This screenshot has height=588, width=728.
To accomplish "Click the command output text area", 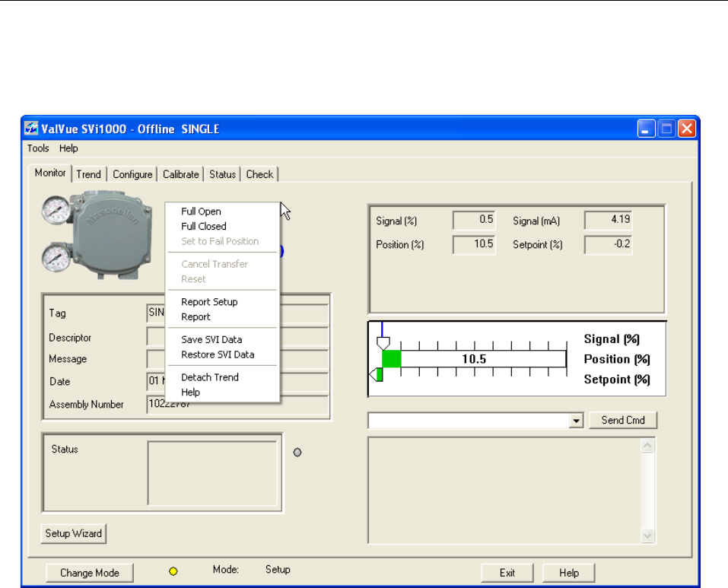I will point(504,490).
